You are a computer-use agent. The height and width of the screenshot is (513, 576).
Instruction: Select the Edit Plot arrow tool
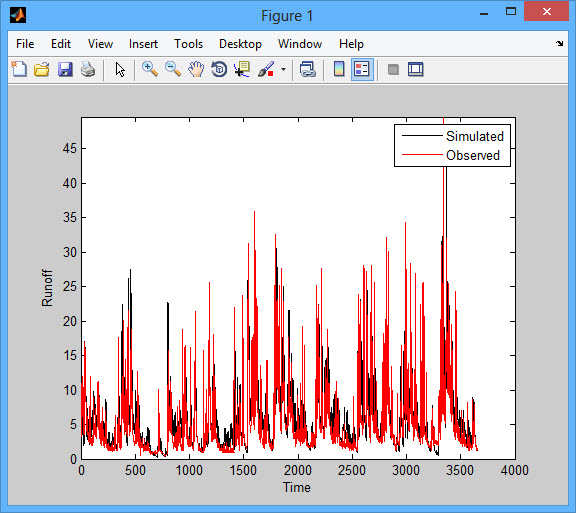(120, 69)
